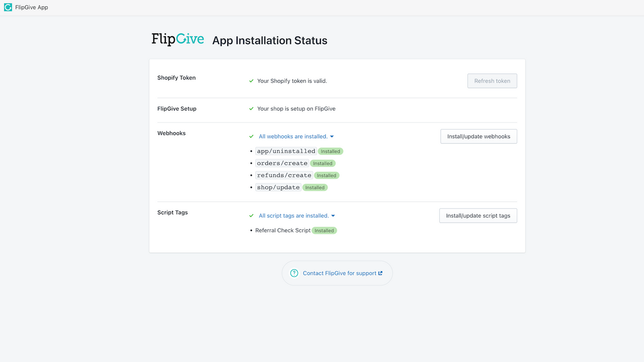Click the external link icon after support text
The height and width of the screenshot is (362, 644).
click(380, 273)
